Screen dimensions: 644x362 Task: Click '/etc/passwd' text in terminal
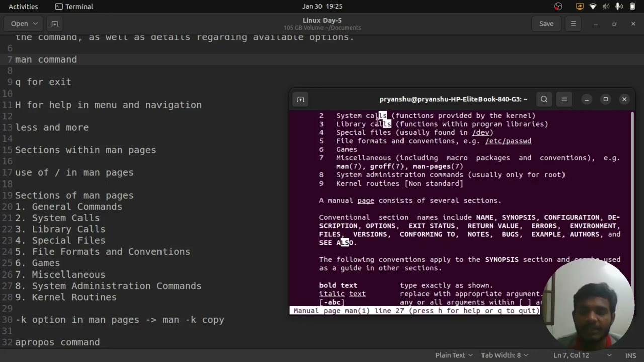pyautogui.click(x=508, y=141)
